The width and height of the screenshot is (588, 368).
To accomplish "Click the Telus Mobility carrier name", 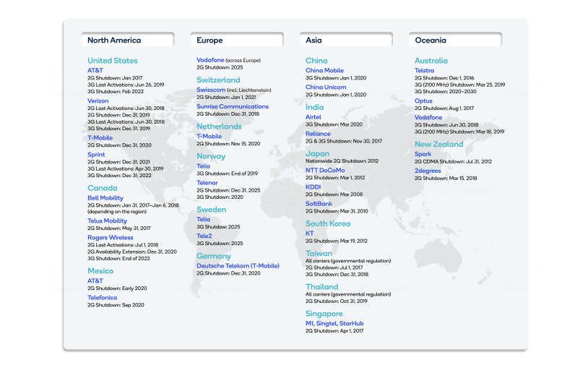I will click(107, 221).
